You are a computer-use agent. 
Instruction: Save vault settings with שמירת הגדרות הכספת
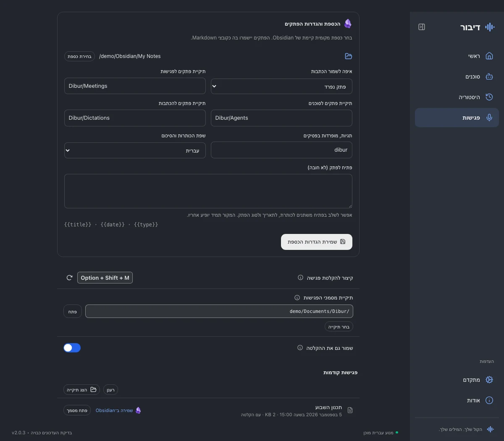coord(317,242)
